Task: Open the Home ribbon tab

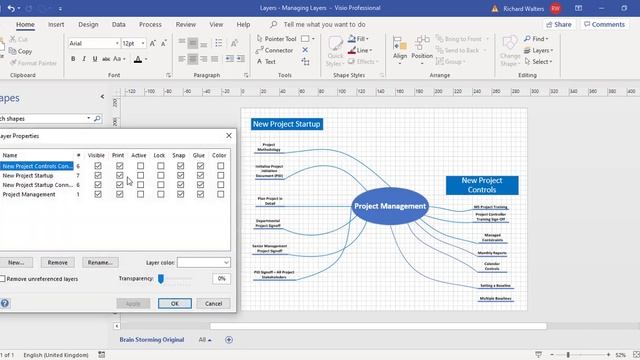Action: [25, 24]
